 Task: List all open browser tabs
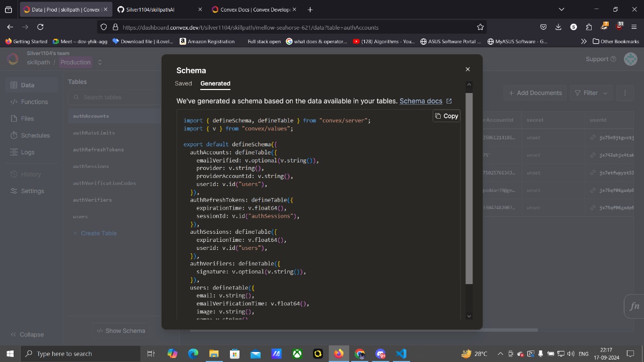561,10
